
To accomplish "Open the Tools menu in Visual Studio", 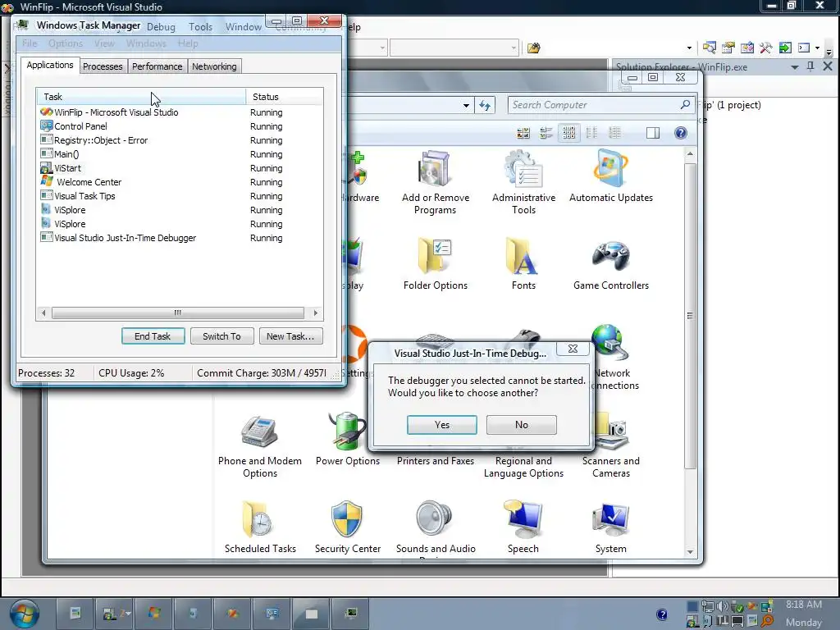I will [x=200, y=27].
